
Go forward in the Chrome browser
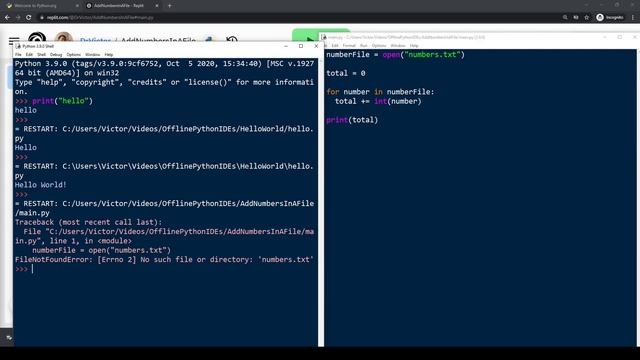tap(18, 18)
